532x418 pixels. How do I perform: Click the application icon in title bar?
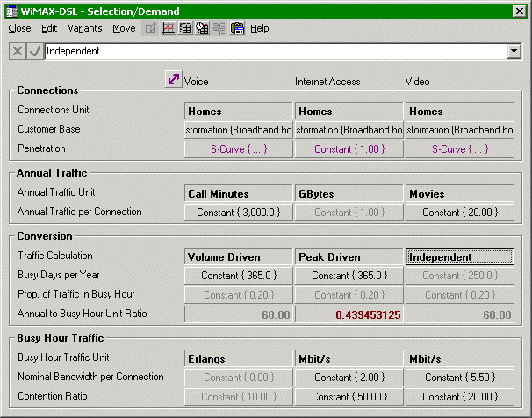tap(12, 11)
